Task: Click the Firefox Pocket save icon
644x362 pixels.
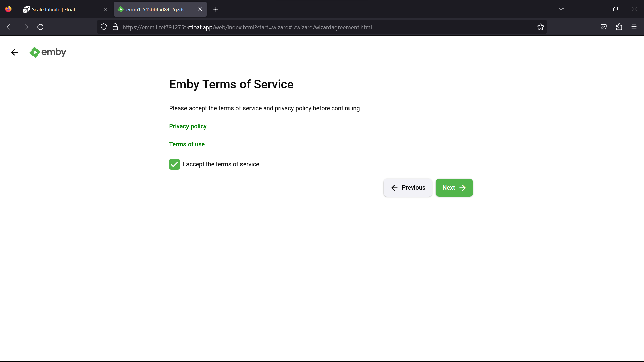Action: point(604,27)
